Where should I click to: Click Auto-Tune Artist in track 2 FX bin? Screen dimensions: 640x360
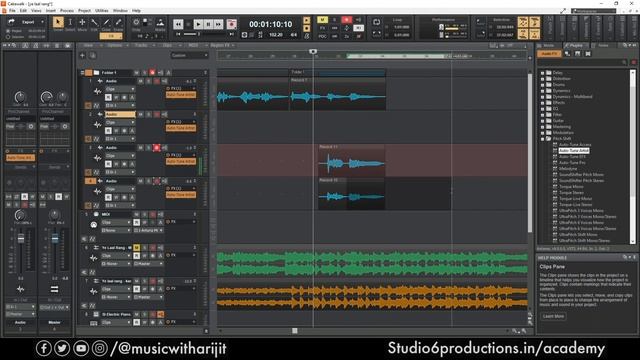tap(181, 128)
